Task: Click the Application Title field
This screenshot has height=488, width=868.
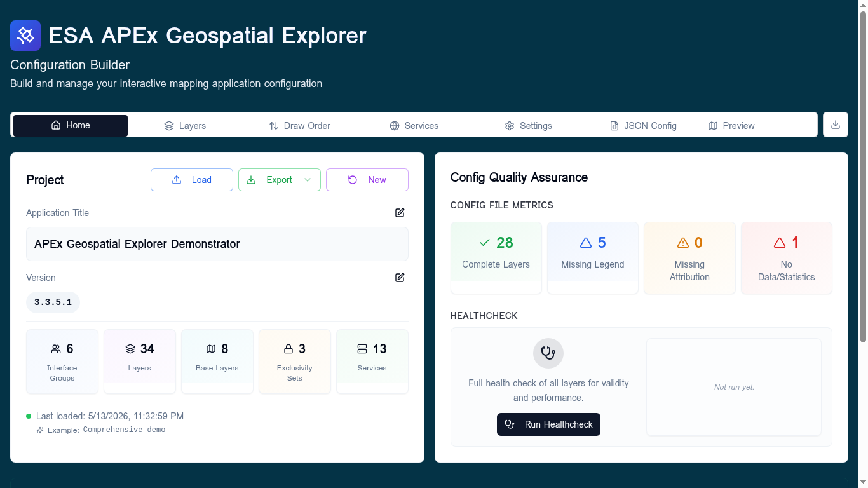Action: click(x=217, y=244)
